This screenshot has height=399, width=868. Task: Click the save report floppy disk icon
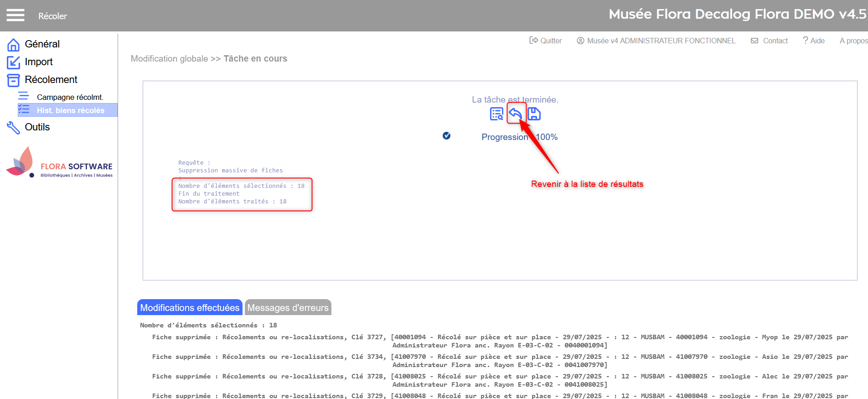[534, 114]
